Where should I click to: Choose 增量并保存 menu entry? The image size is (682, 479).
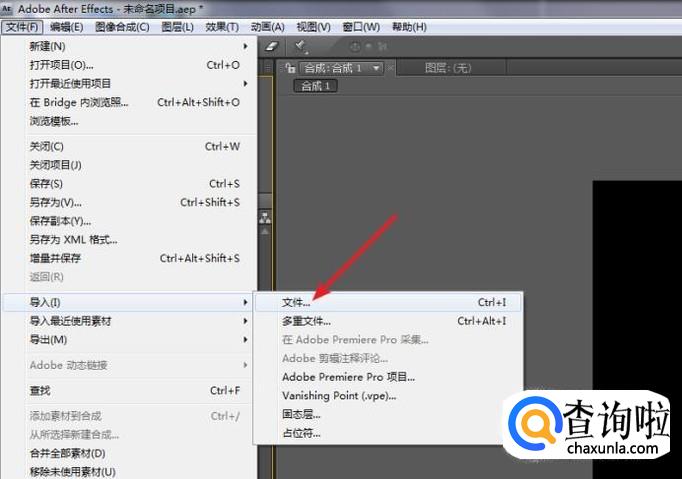[x=130, y=258]
